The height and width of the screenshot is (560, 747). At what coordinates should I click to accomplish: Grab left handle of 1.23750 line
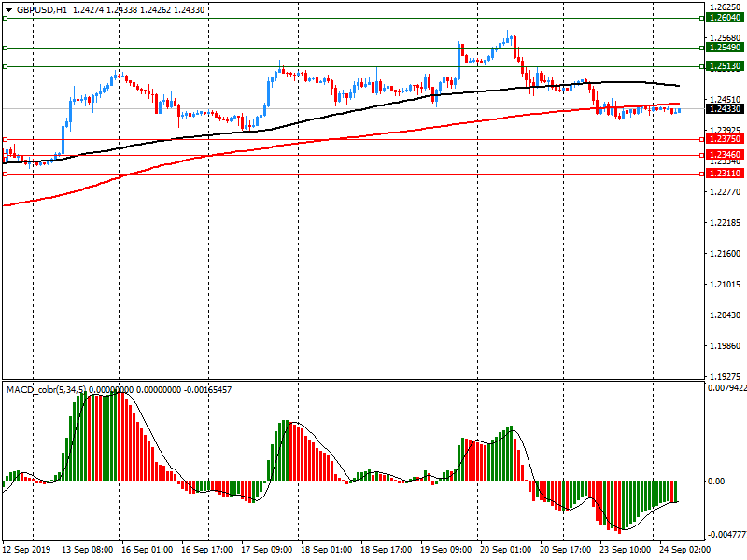click(x=6, y=139)
